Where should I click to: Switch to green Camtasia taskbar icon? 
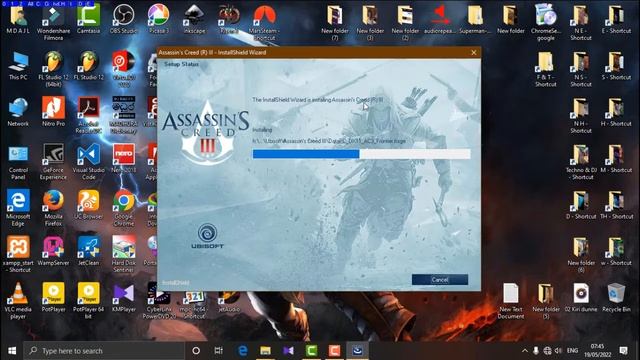[311, 351]
